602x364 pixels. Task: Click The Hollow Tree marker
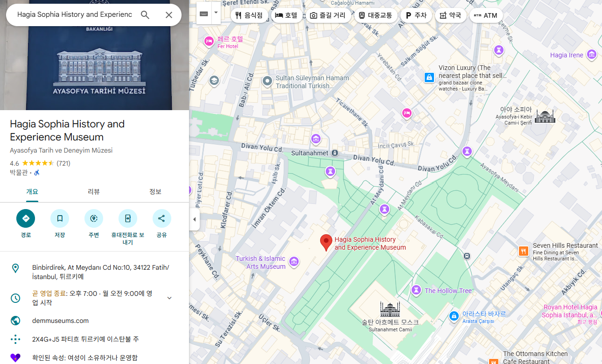click(416, 290)
